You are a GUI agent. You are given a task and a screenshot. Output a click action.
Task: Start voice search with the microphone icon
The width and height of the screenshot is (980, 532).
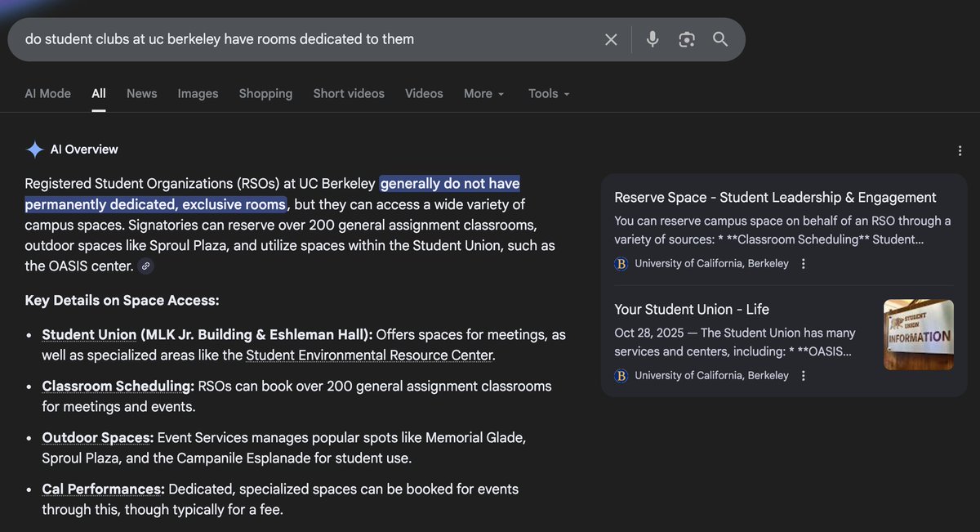click(653, 39)
